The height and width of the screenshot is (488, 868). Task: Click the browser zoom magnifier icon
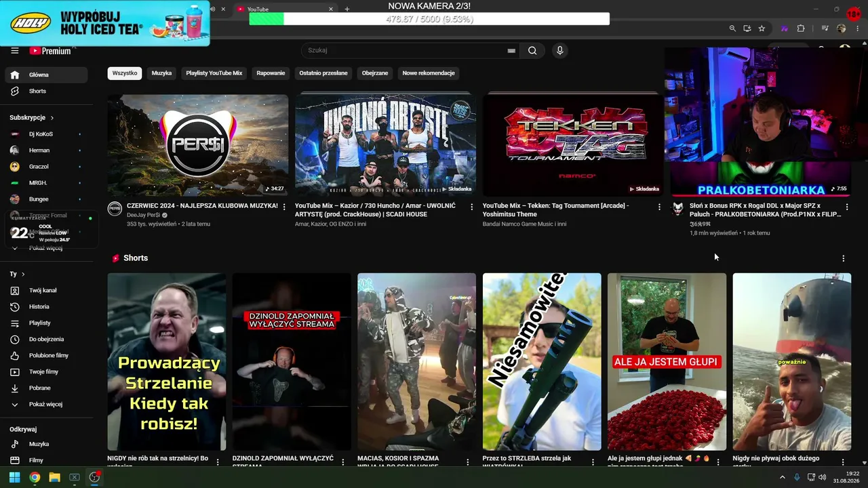click(732, 28)
